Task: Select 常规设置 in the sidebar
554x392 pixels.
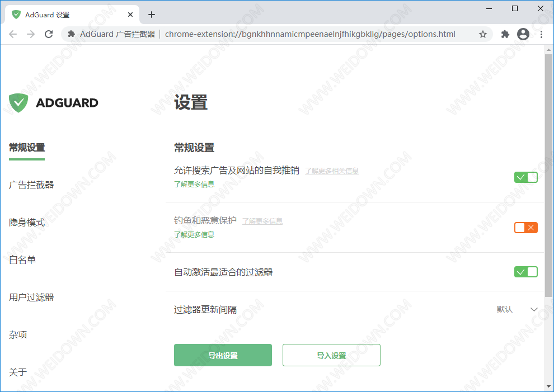Action: tap(27, 147)
